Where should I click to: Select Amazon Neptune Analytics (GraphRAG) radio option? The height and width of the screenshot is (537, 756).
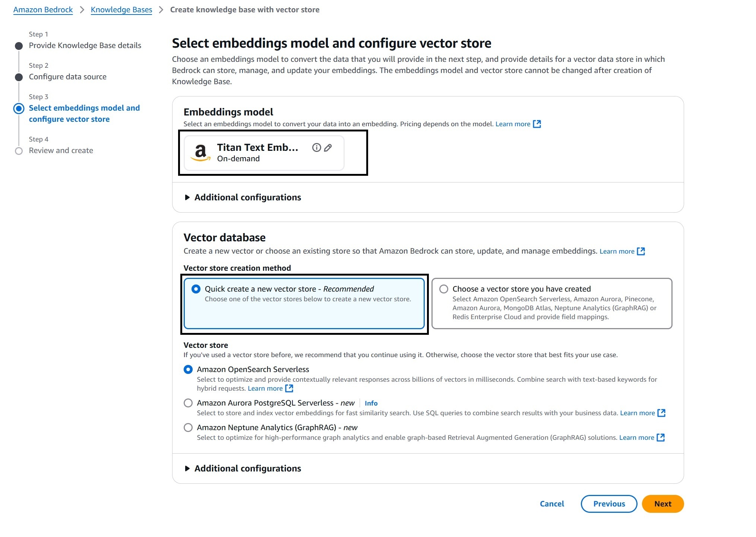pyautogui.click(x=188, y=428)
